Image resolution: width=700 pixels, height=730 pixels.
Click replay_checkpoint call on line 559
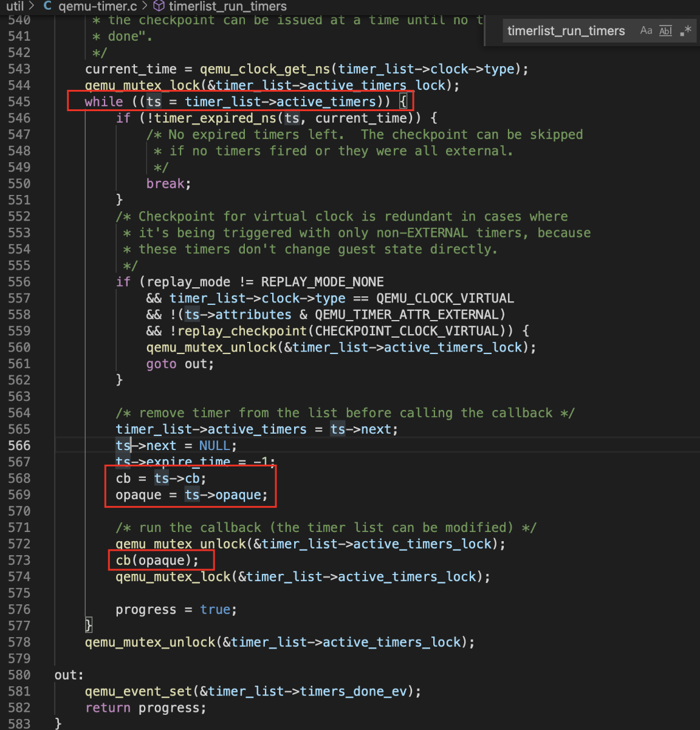(x=242, y=331)
